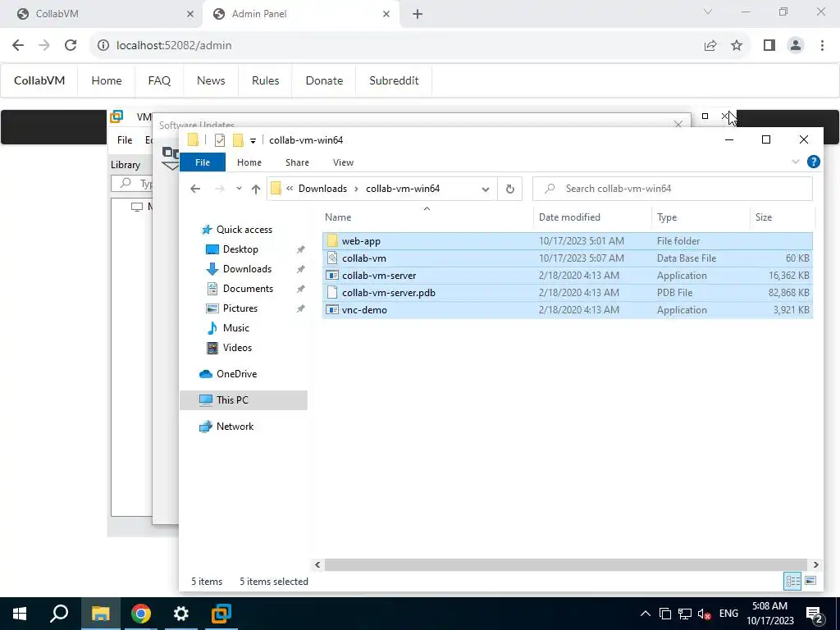The width and height of the screenshot is (840, 630).
Task: Open Chrome three-dot menu
Action: click(822, 46)
